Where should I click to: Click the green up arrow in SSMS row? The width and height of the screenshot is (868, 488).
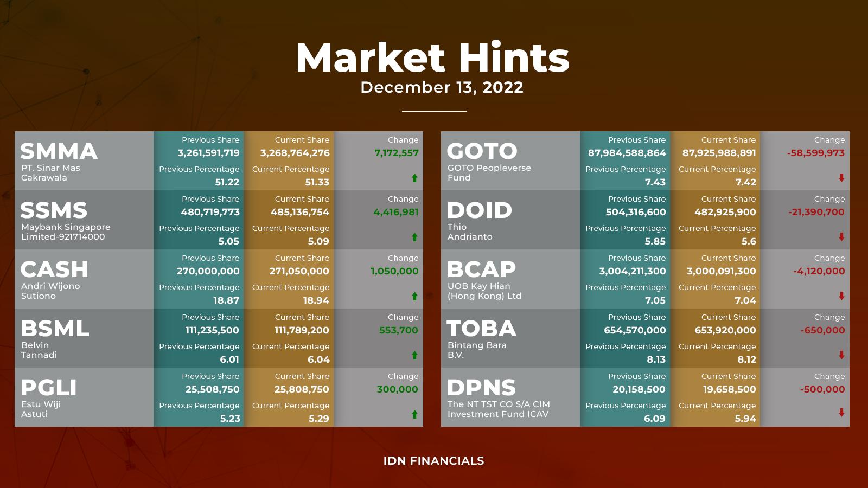414,237
